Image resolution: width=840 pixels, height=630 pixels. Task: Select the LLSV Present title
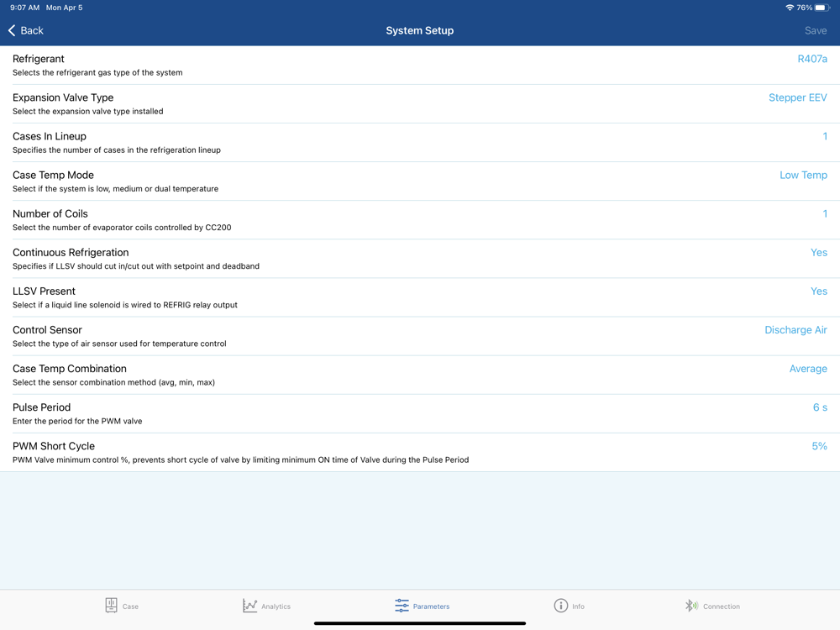point(44,291)
